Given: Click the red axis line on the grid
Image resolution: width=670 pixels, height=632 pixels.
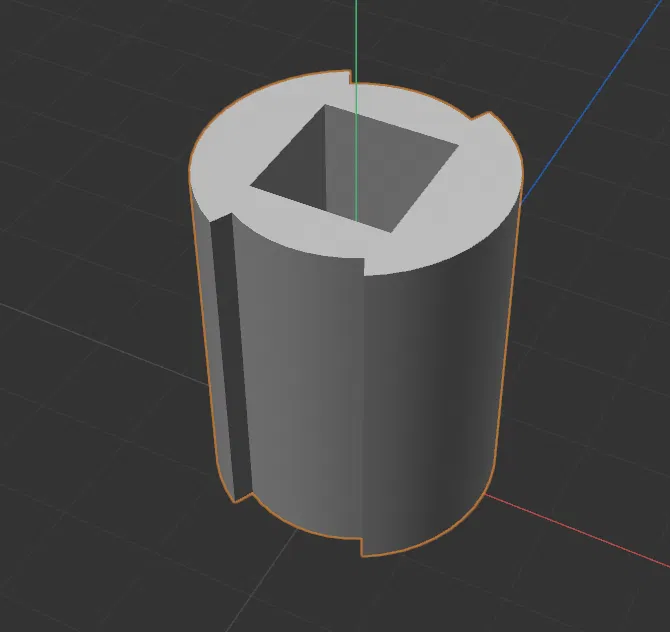Looking at the screenshot, I should coord(577,530).
